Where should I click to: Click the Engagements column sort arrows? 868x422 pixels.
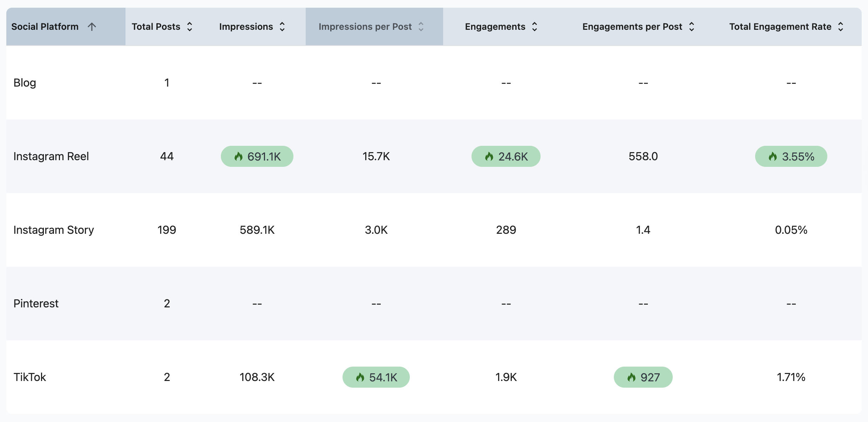click(x=535, y=27)
